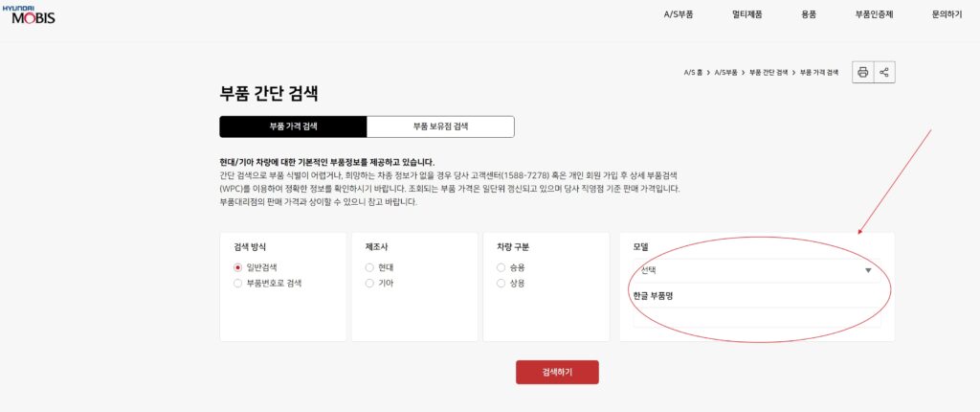This screenshot has height=412, width=980.
Task: Click the 부품 가격 검색 breadcrumb
Action: pos(819,73)
